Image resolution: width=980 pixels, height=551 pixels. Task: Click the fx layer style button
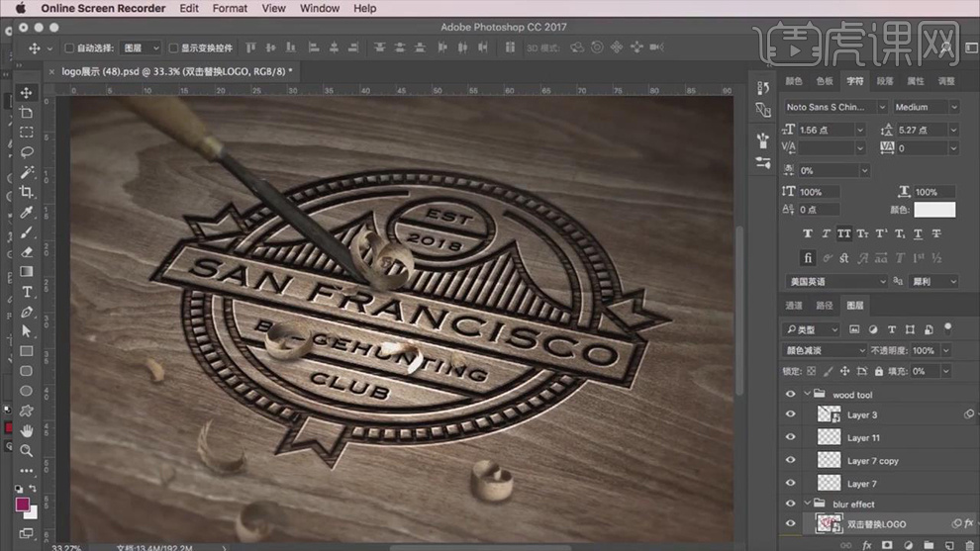click(867, 545)
